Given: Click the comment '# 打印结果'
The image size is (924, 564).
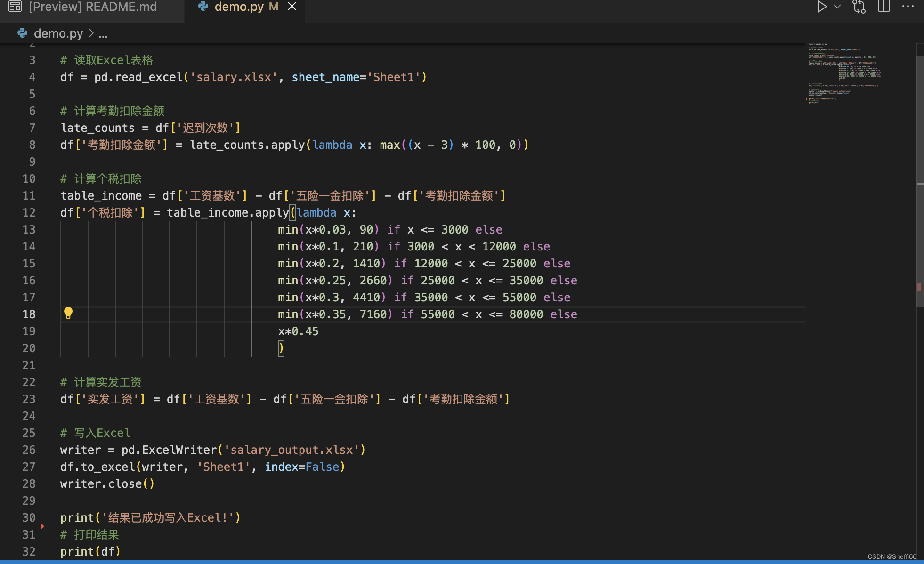Looking at the screenshot, I should pos(90,534).
